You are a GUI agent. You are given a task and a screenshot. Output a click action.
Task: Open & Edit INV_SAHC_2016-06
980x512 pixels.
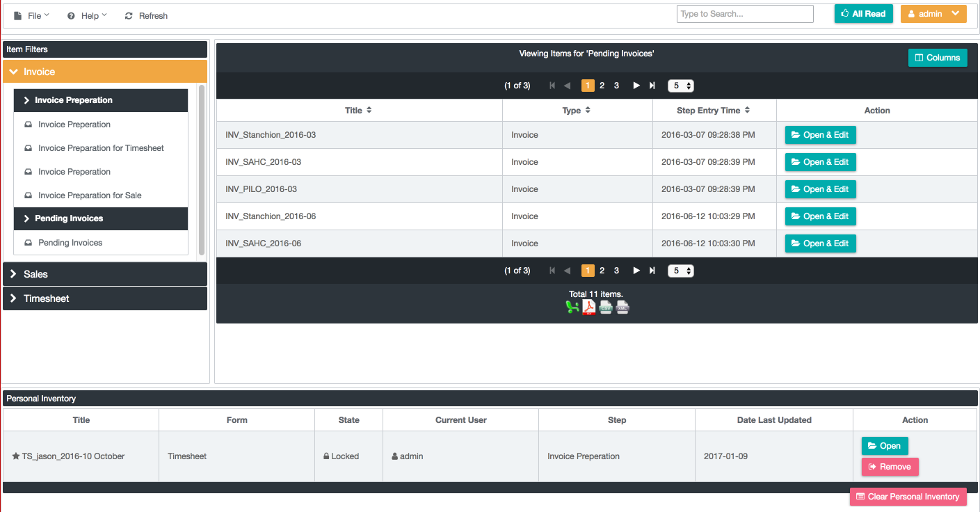(821, 243)
